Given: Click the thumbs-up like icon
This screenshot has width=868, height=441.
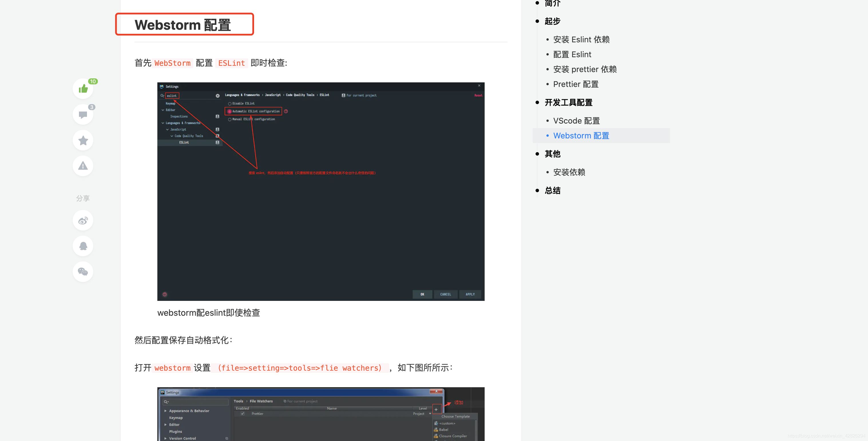Looking at the screenshot, I should pos(83,89).
